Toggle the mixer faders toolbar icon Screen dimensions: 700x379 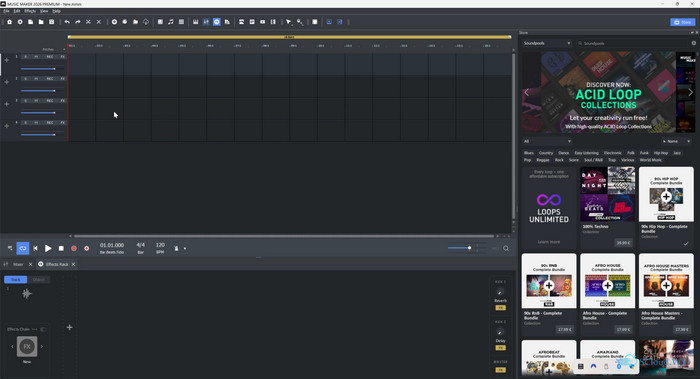pos(206,22)
